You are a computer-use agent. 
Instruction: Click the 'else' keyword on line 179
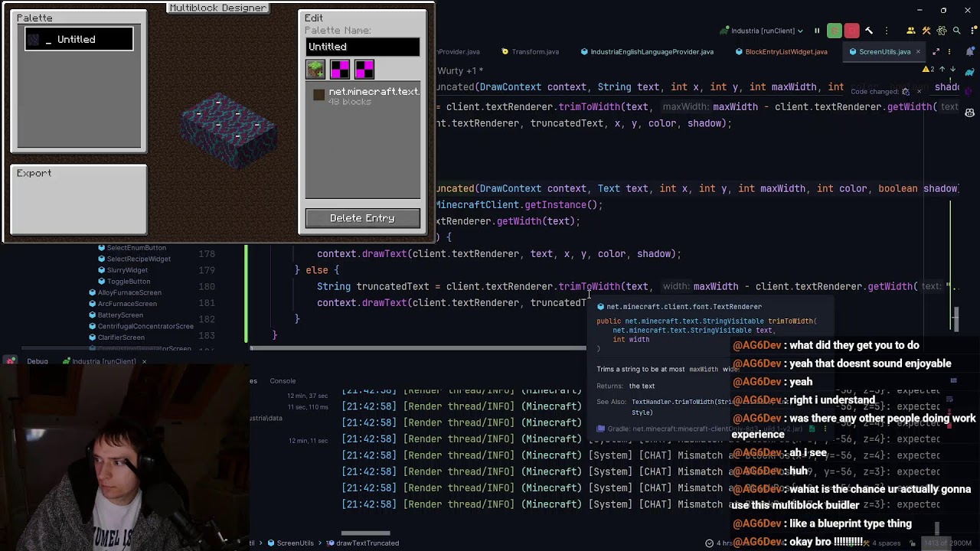316,270
